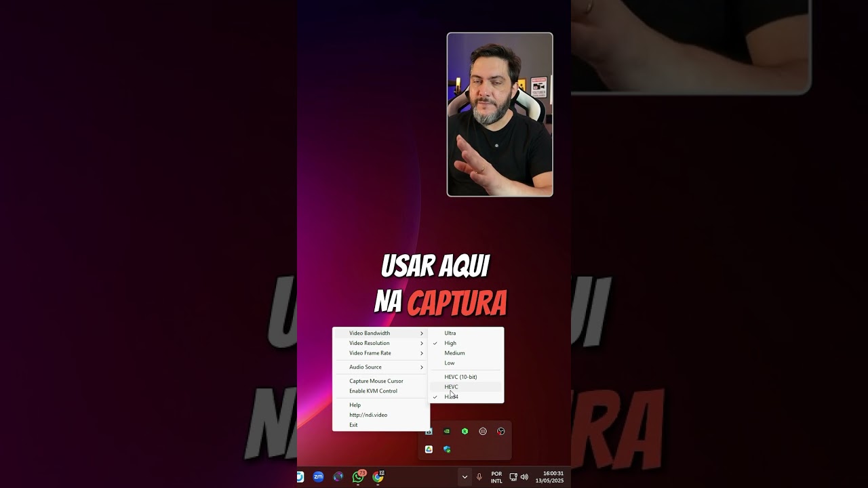This screenshot has height=488, width=868.
Task: Select Medium bandwidth option
Action: click(467, 353)
